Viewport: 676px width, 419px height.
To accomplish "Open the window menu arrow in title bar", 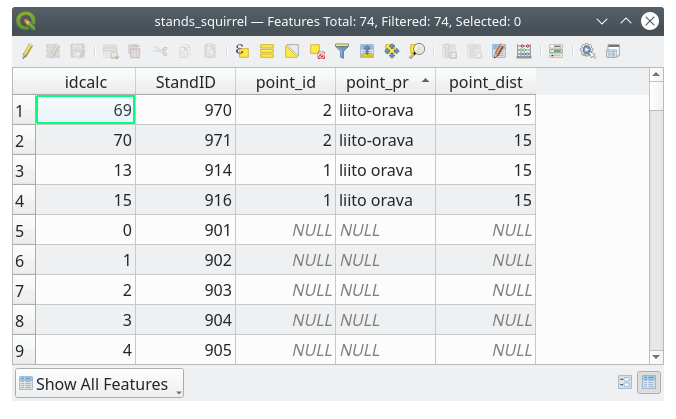I will pyautogui.click(x=600, y=20).
